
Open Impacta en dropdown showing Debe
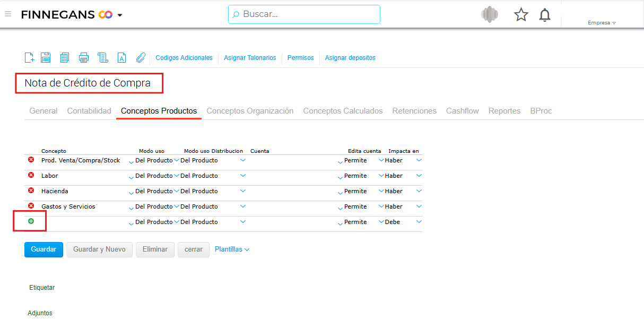419,221
